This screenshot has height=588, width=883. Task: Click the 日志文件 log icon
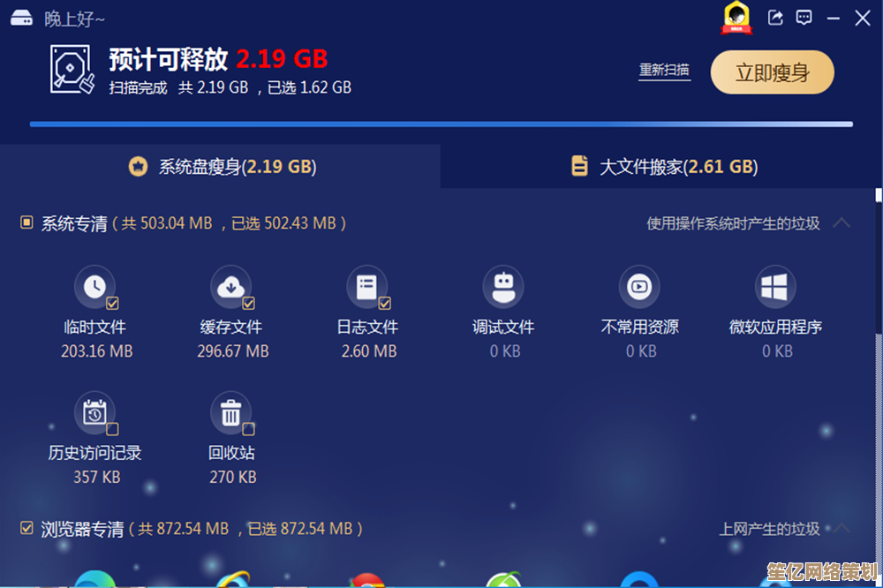(x=367, y=287)
